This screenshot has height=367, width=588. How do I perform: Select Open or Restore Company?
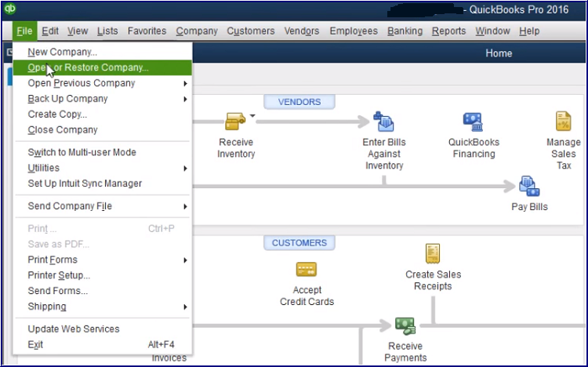(103, 67)
